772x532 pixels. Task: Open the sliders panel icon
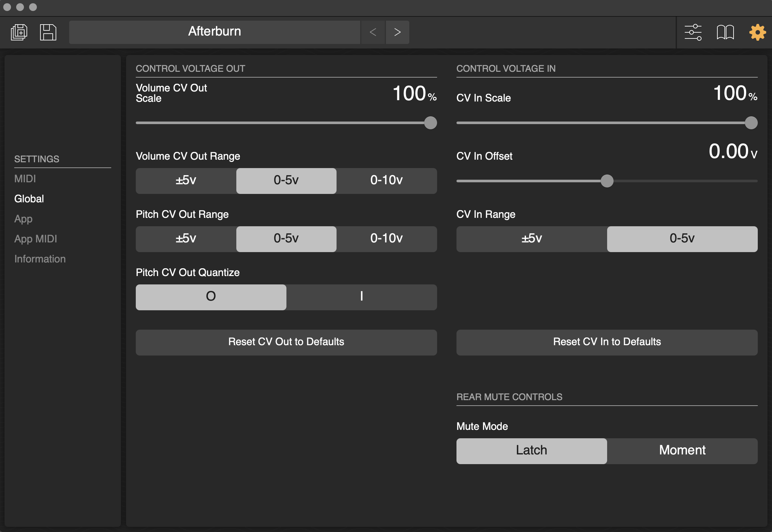pyautogui.click(x=693, y=32)
